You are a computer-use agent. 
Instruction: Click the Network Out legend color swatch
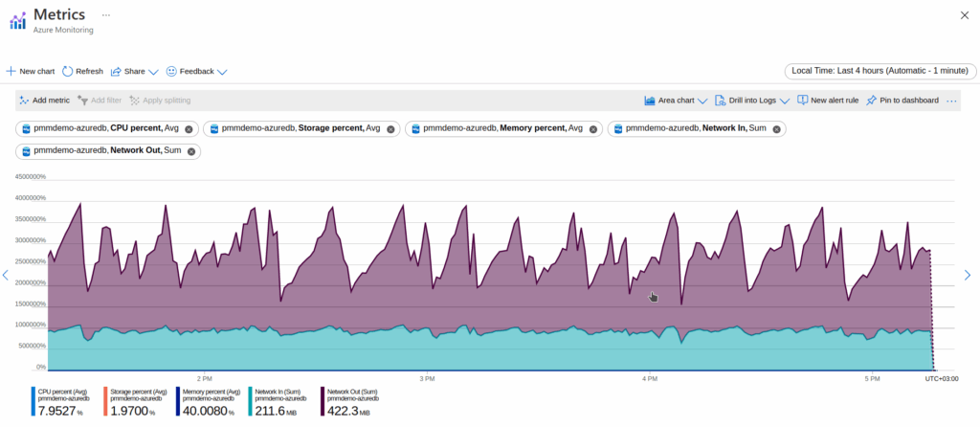pos(322,402)
